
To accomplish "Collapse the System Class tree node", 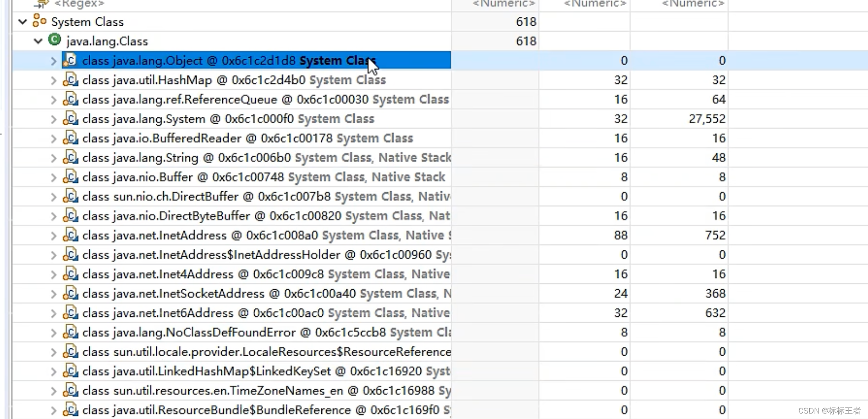I will pos(22,22).
